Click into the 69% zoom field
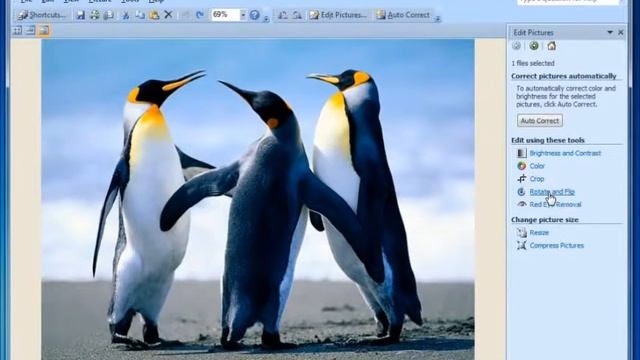The width and height of the screenshot is (640, 360). [x=225, y=15]
